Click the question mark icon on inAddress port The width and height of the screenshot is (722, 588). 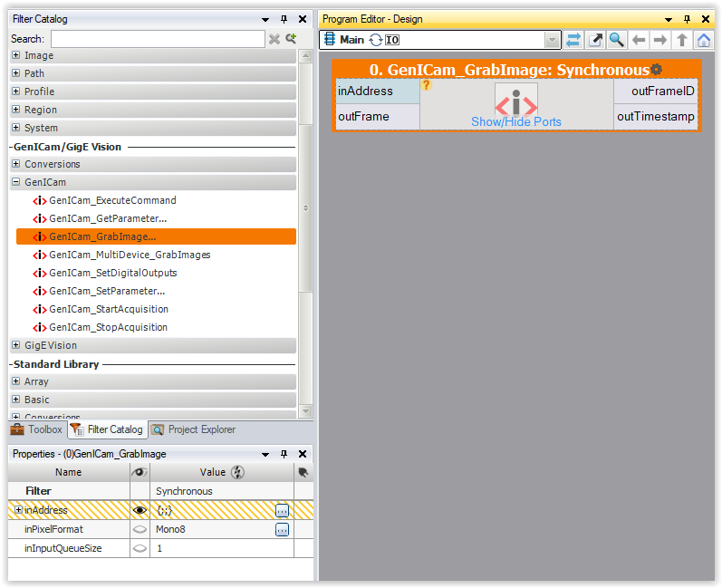click(426, 85)
